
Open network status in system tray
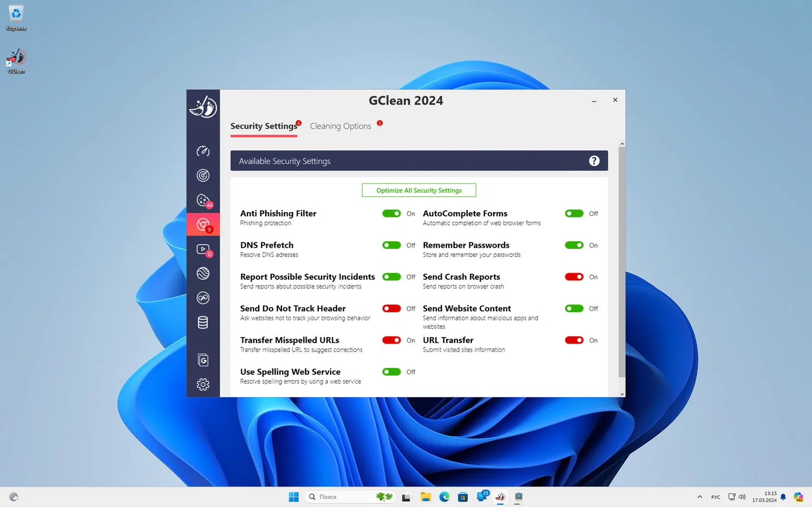[732, 497]
